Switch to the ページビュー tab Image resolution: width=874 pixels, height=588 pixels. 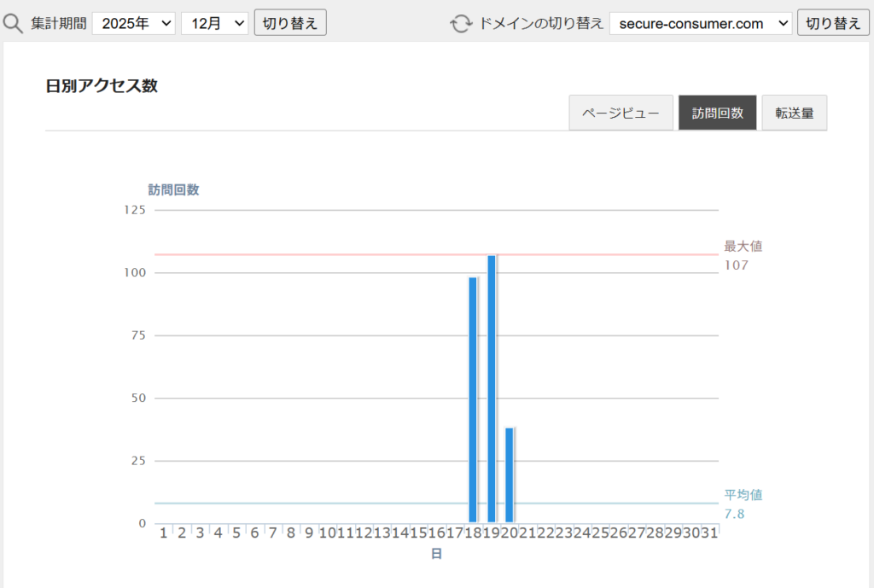(621, 113)
